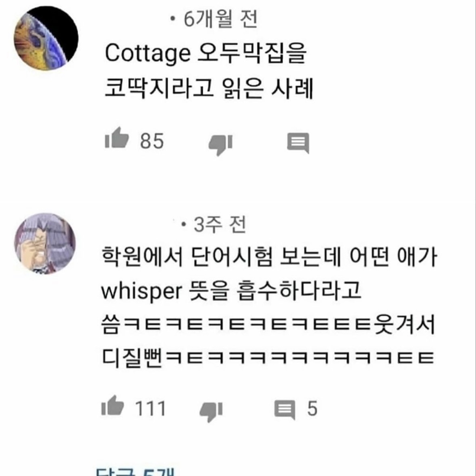Image resolution: width=476 pixels, height=476 pixels.
Task: Dislike the Cottage 오두막집 comment
Action: point(221,145)
